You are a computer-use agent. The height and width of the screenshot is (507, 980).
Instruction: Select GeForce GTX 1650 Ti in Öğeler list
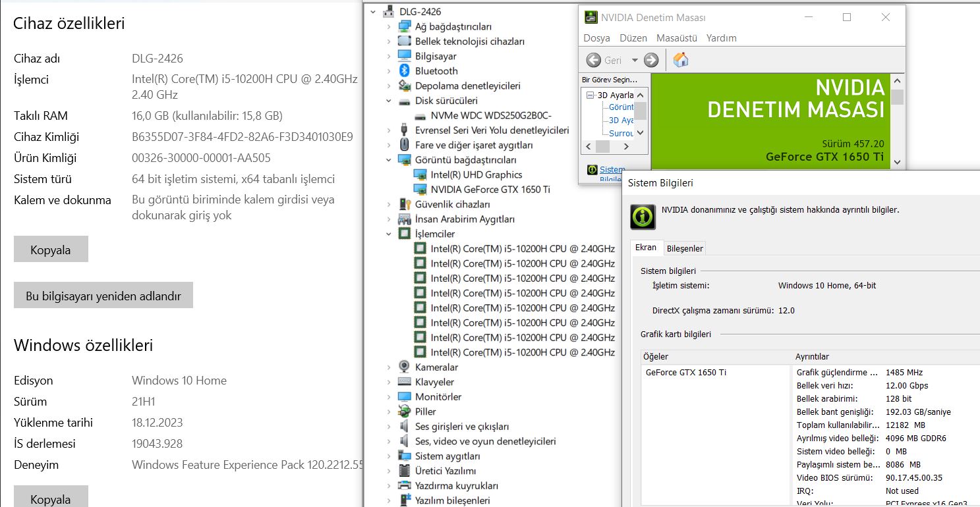coord(686,372)
